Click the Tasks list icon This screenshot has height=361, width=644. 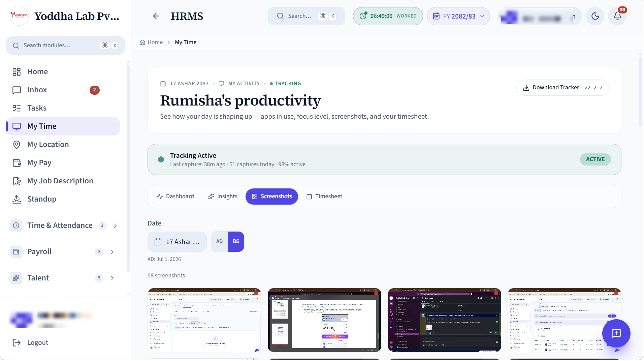[x=17, y=108]
